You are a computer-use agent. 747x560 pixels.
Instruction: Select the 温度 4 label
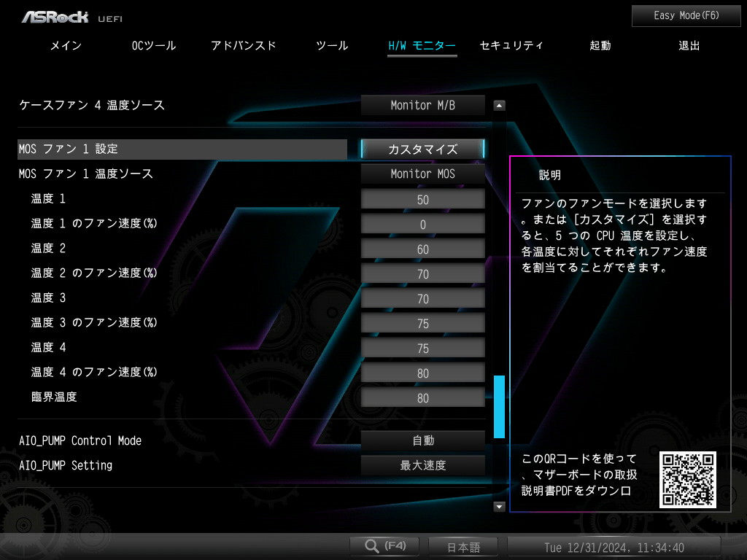coord(48,347)
